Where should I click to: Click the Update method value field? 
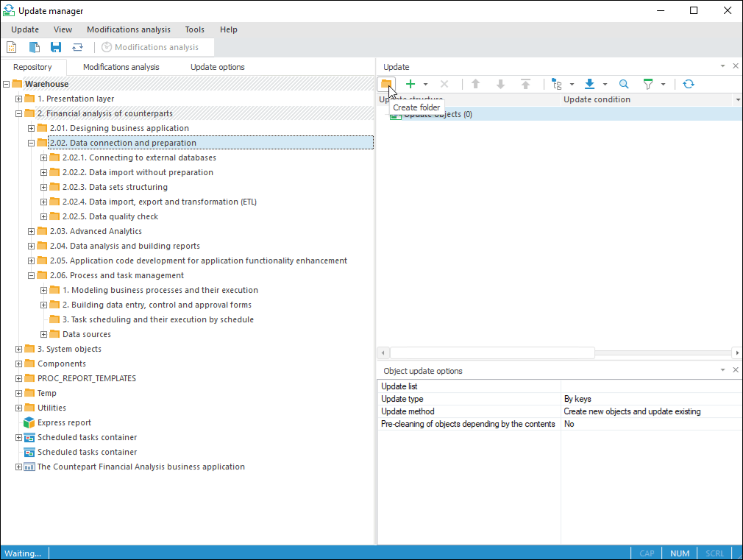pos(650,411)
